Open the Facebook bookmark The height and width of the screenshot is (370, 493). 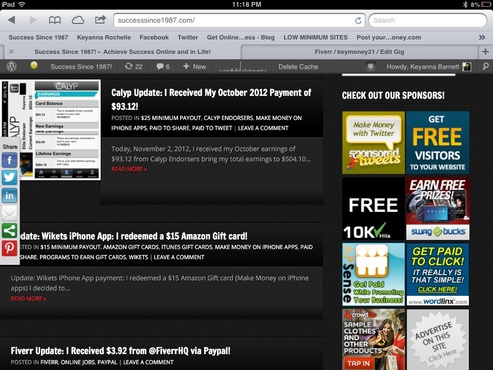coord(154,37)
